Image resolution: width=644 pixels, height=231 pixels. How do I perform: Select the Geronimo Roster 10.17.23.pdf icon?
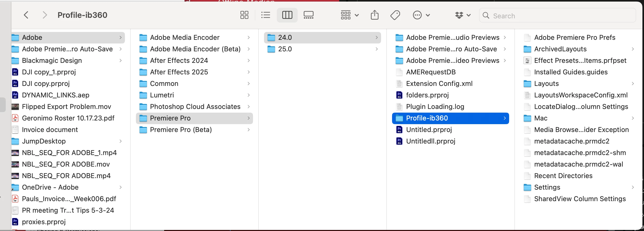pos(15,118)
